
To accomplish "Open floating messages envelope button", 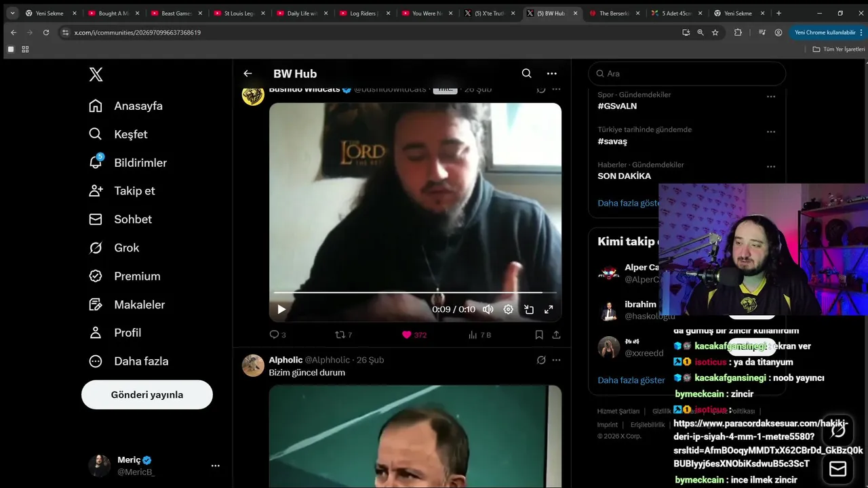I will [838, 468].
